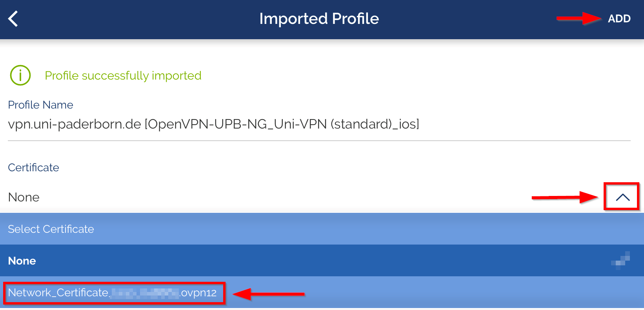Select the None option in the certificate list
This screenshot has width=644, height=310.
click(22, 261)
